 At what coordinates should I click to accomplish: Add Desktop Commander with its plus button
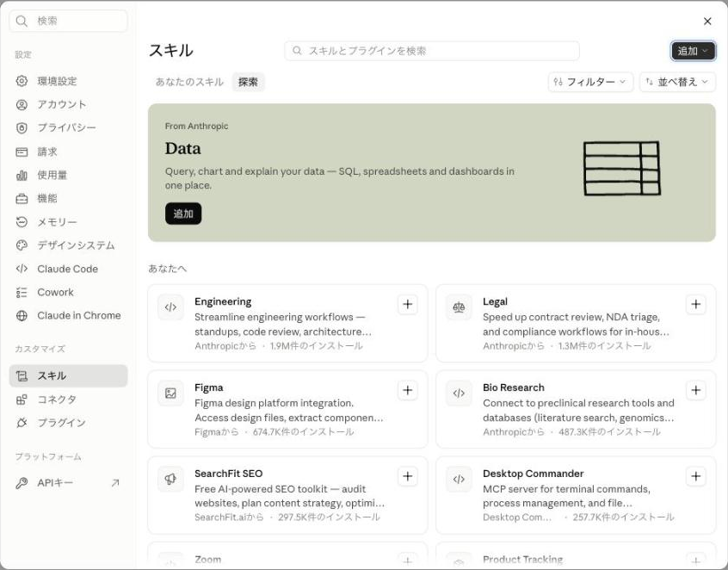pyautogui.click(x=695, y=476)
